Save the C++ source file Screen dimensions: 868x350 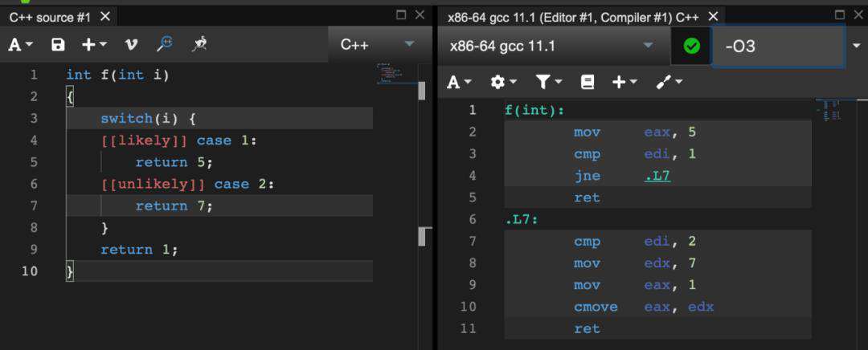tap(58, 45)
